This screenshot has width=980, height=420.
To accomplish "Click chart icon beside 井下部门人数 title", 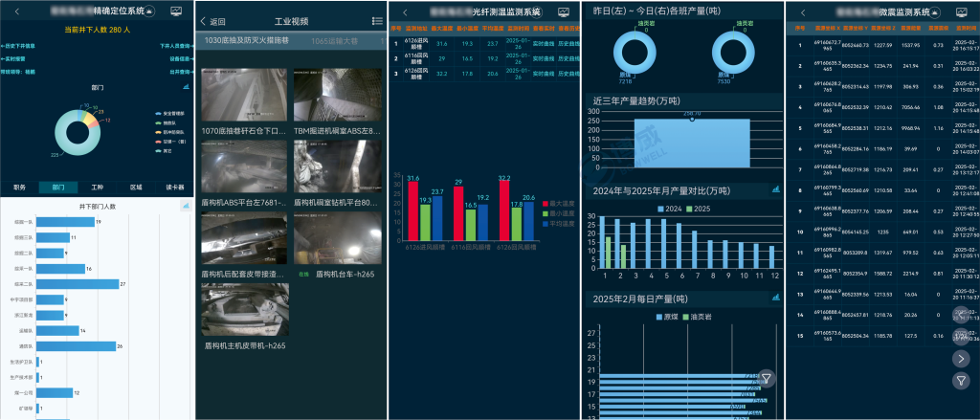I will click(185, 206).
